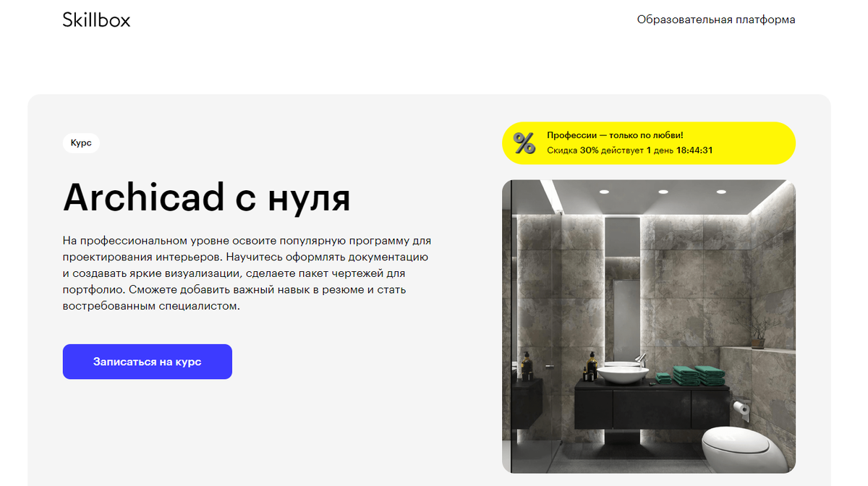Viewport: 868px width, 486px height.
Task: Click the 'Образовательная платформа' header link
Action: coord(716,20)
